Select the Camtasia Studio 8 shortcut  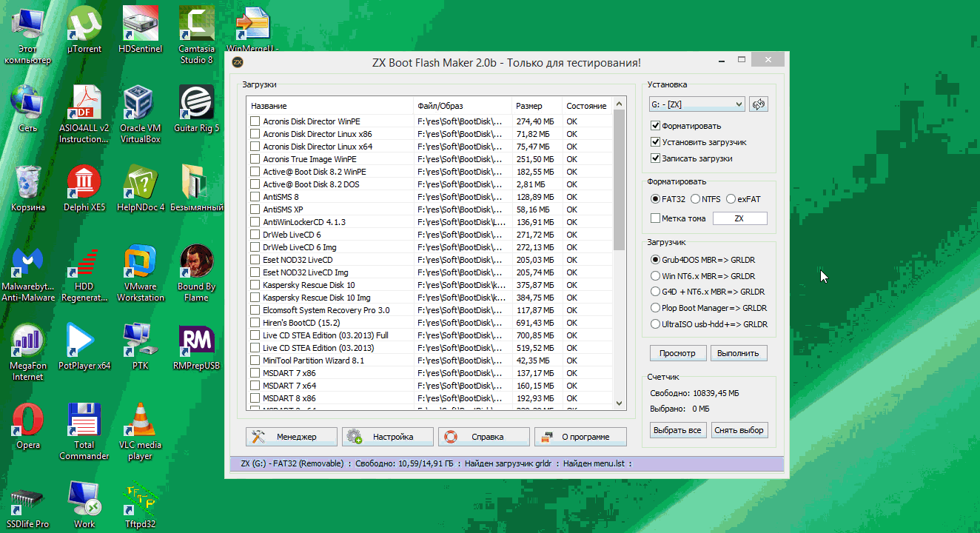point(197,36)
